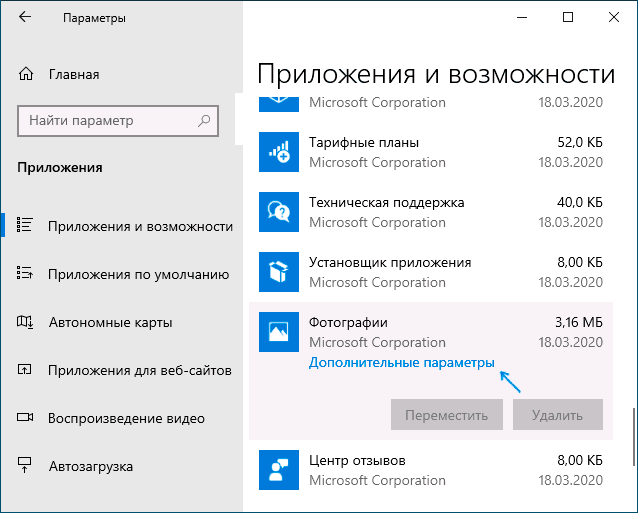This screenshot has width=638, height=513.
Task: Click the 40,0 КБ size value
Action: (x=580, y=202)
